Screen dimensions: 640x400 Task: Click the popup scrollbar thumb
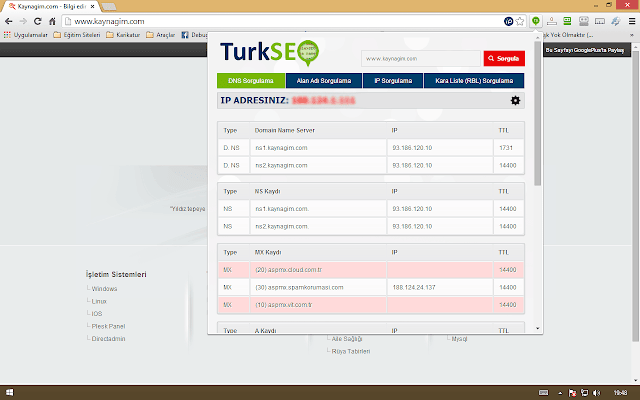[538, 113]
